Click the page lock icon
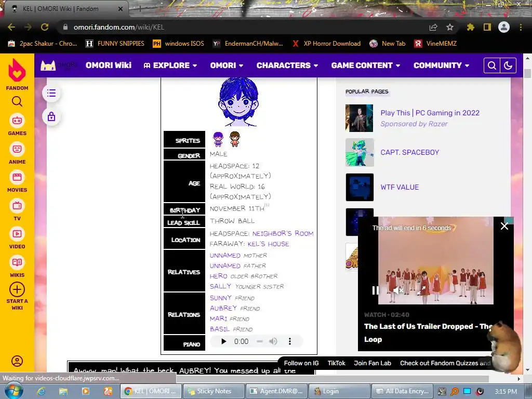Screen dimensions: 532x399 pyautogui.click(x=51, y=117)
